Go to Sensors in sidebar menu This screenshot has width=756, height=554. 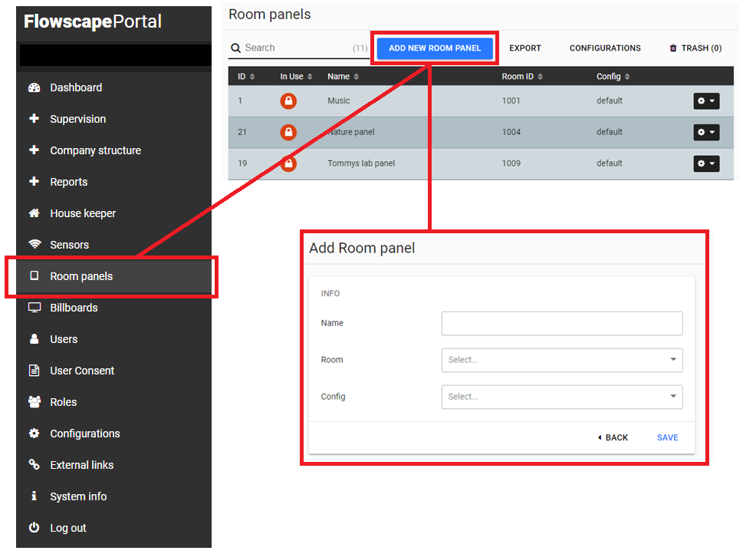point(70,245)
